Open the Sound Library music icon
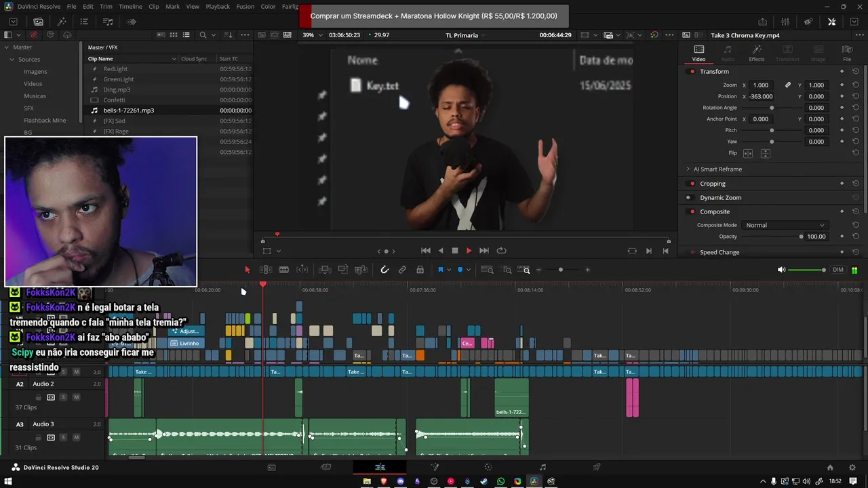Viewport: 868px width, 488px height. pos(108,22)
